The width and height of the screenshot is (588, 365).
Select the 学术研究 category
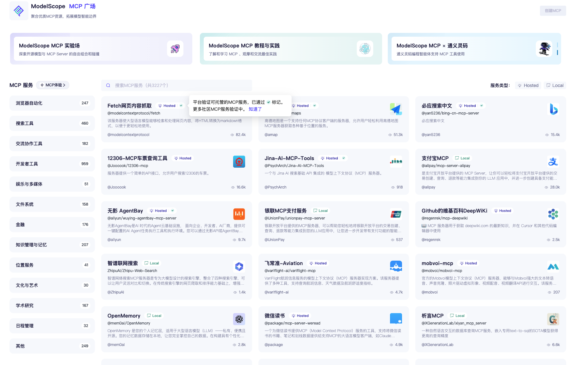click(52, 306)
